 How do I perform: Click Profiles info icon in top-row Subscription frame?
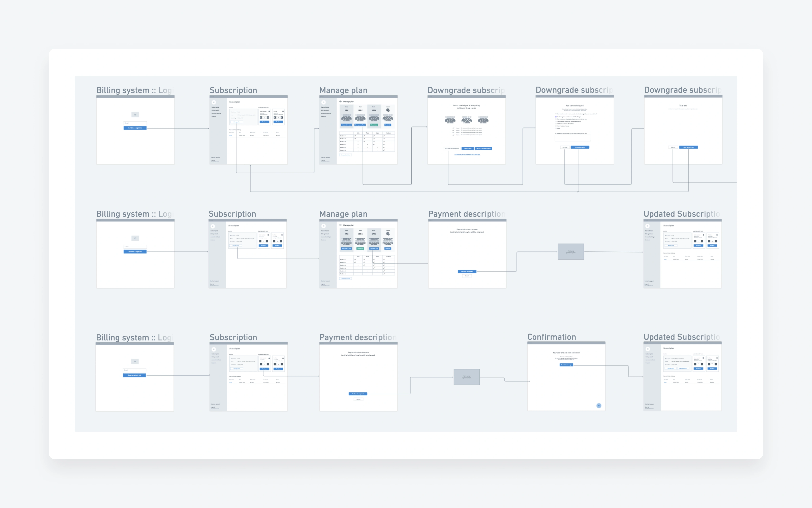point(283,111)
